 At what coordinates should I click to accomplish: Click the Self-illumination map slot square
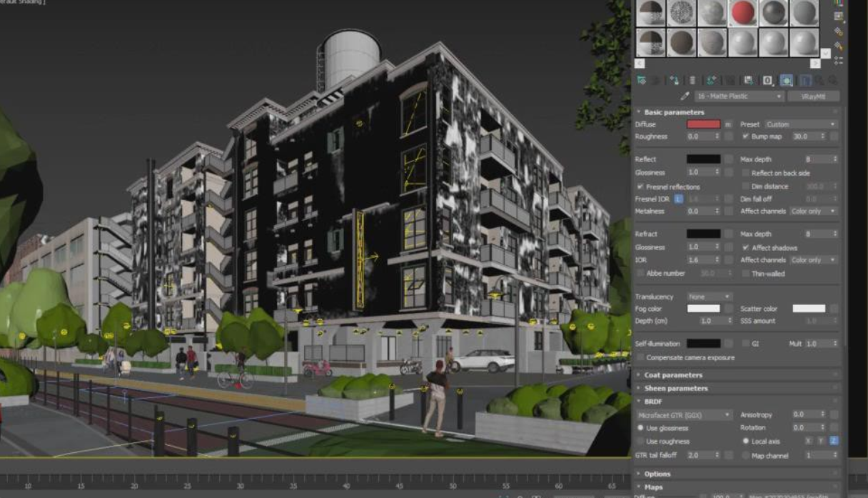729,344
